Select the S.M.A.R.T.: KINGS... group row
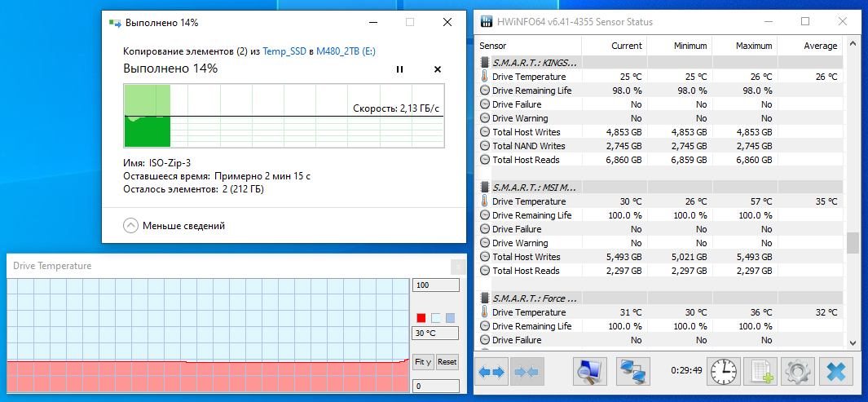Image resolution: width=868 pixels, height=402 pixels. [x=659, y=63]
